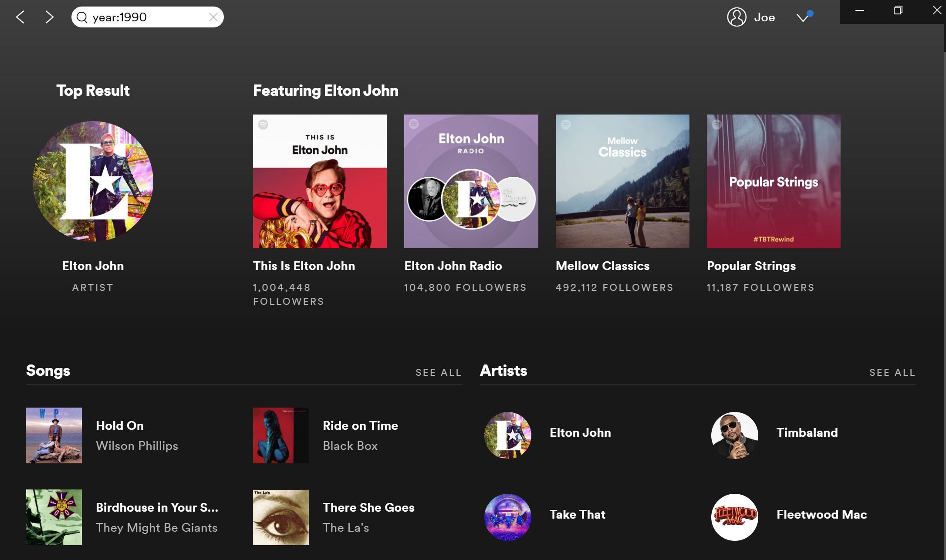Open the Elton John Radio playlist
Screen dimensions: 946x560
tap(471, 181)
